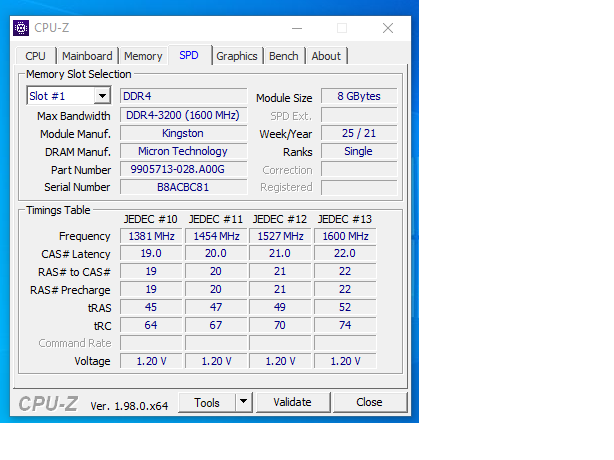Open the Mainboard tab
The width and height of the screenshot is (614, 460).
click(87, 56)
